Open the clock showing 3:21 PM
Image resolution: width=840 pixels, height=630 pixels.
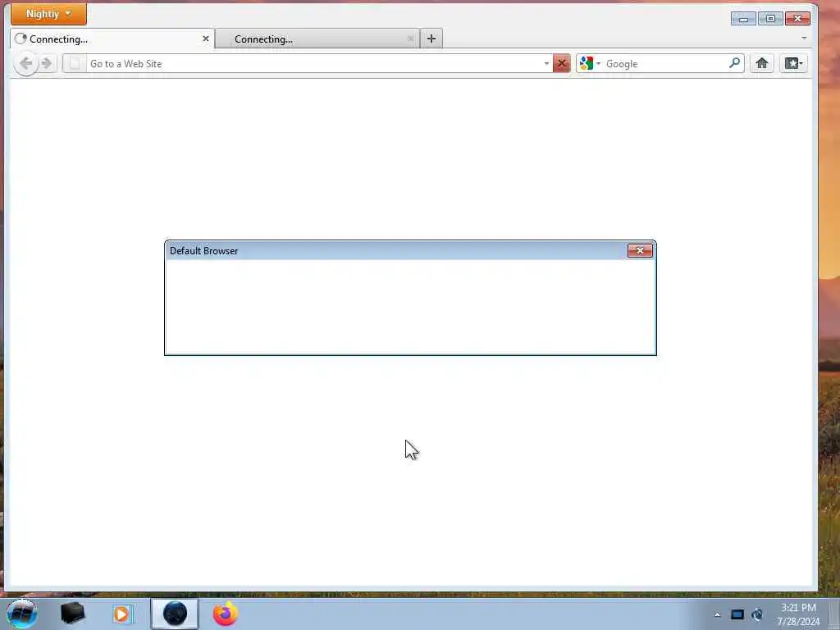[798, 614]
